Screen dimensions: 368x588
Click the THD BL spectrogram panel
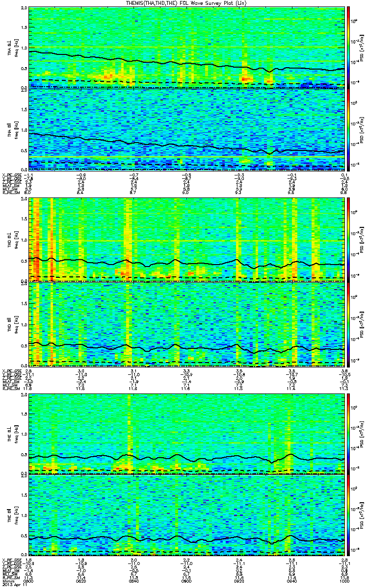point(186,239)
